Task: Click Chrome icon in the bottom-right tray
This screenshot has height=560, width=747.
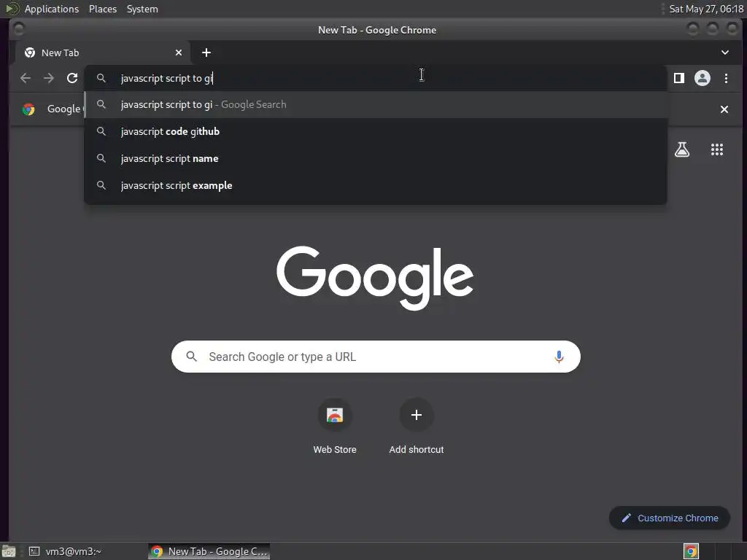Action: pos(691,551)
